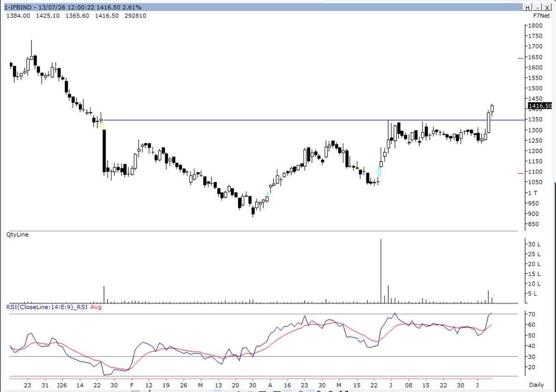Click the 08 date axis label

coord(409,385)
